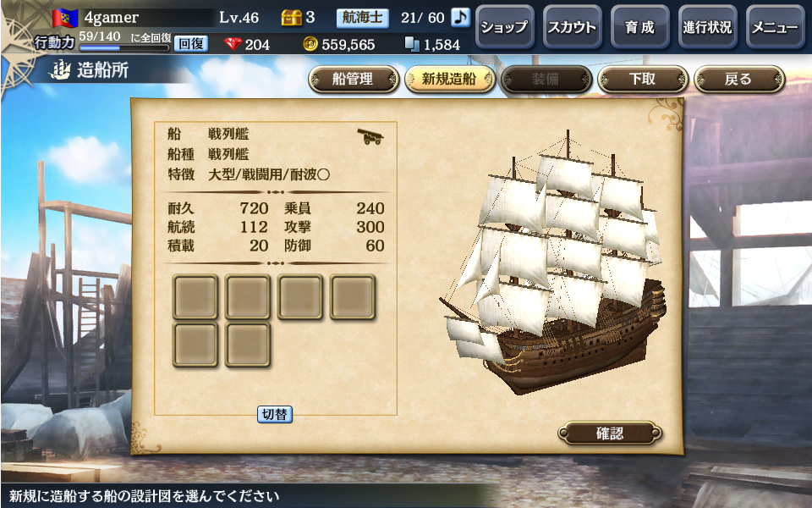Toggle the 切替 switch button

point(275,414)
